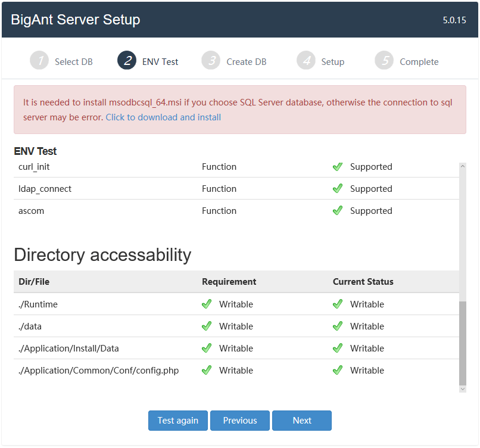The image size is (480, 448).
Task: Click the scrollbar up arrow
Action: click(463, 166)
